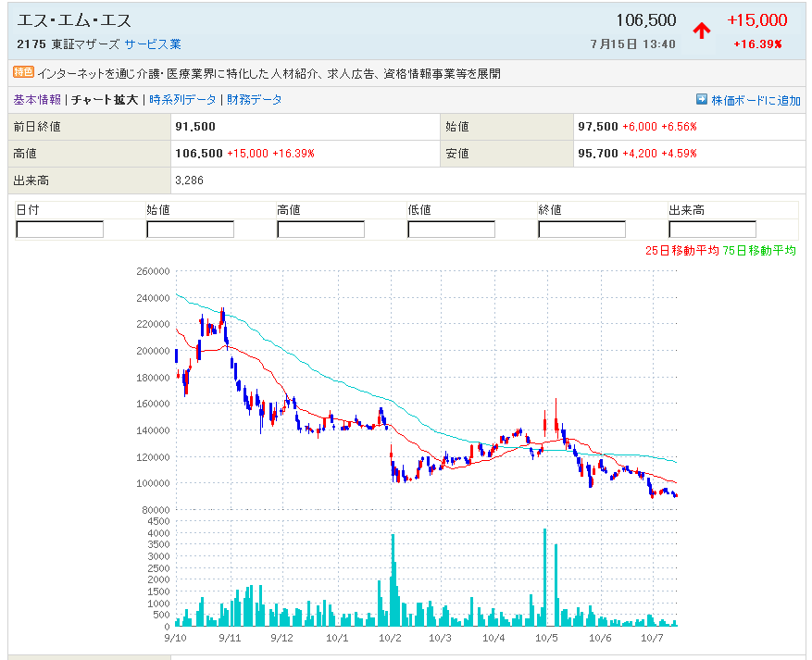The height and width of the screenshot is (660, 812).
Task: Click the orange 特色 badge
Action: click(23, 72)
